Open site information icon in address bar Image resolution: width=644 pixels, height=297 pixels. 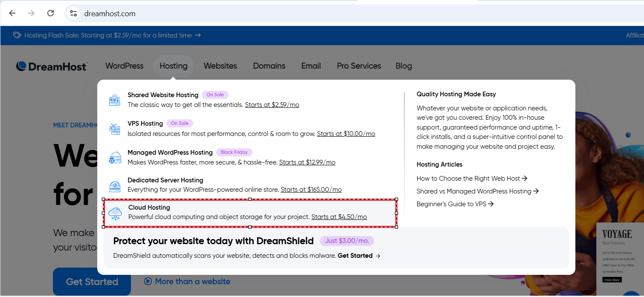pyautogui.click(x=73, y=13)
